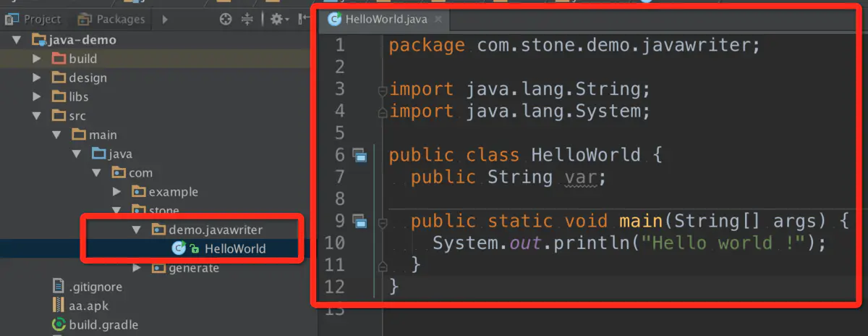Click line number 12 in the gutter
The width and height of the screenshot is (868, 336).
336,287
